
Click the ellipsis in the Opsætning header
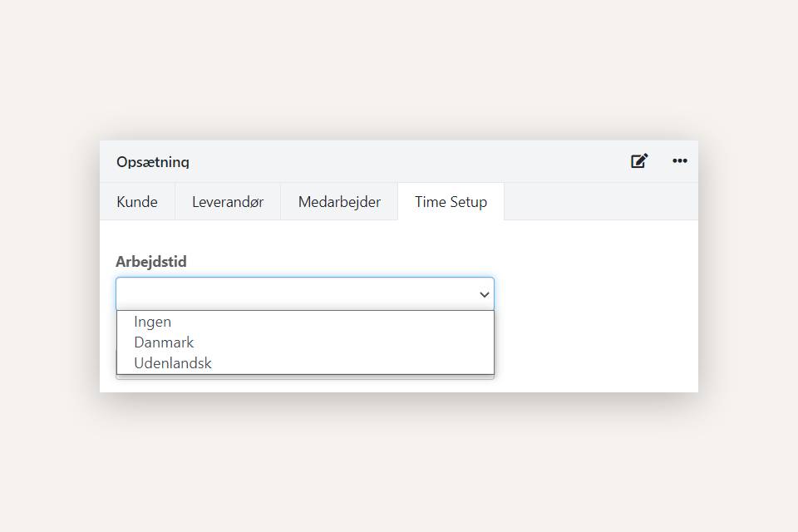[679, 161]
